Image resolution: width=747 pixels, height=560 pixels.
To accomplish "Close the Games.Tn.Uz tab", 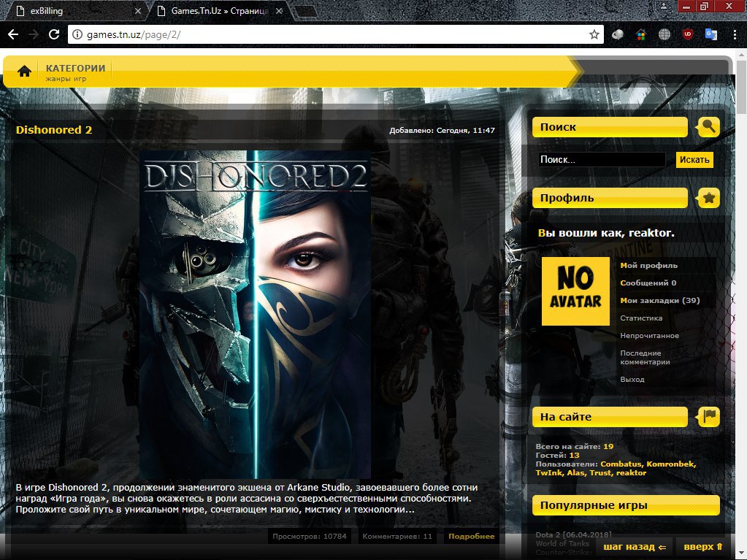I will 279,10.
